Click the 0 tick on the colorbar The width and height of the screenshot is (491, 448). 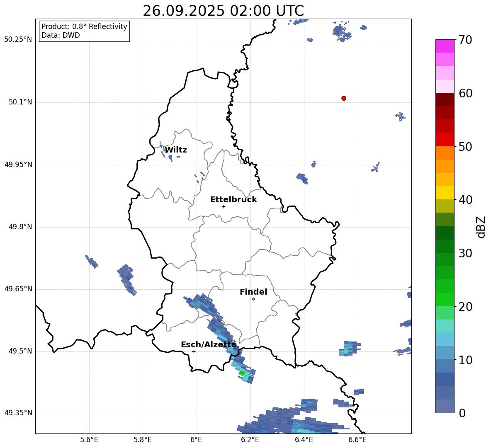[x=462, y=413]
